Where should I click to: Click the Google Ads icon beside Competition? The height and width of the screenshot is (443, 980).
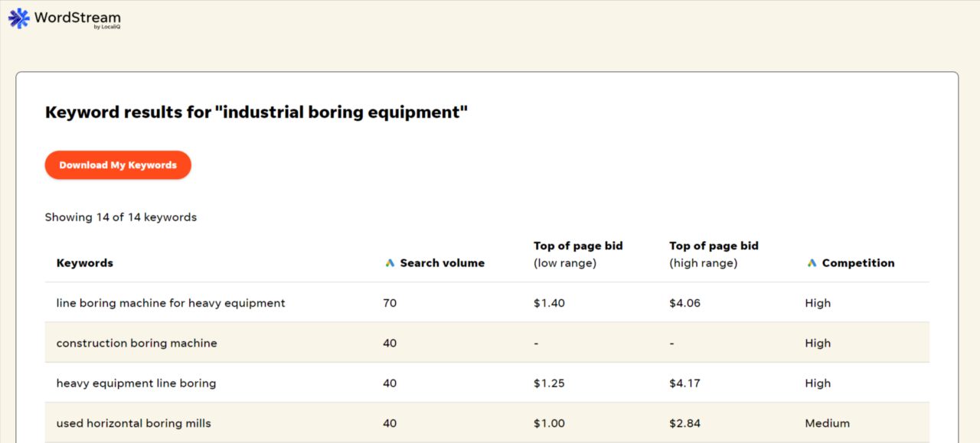tap(812, 263)
